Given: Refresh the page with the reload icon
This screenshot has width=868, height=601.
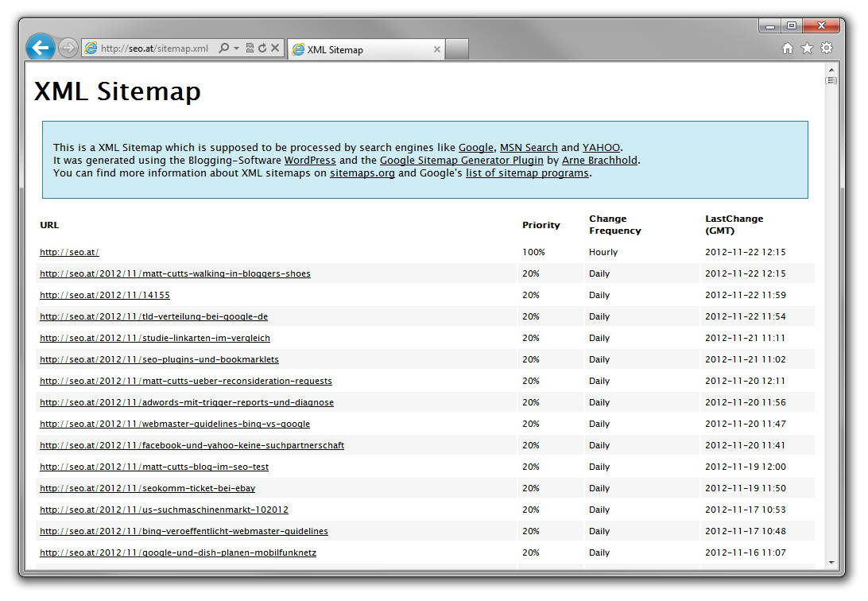Looking at the screenshot, I should 262,48.
